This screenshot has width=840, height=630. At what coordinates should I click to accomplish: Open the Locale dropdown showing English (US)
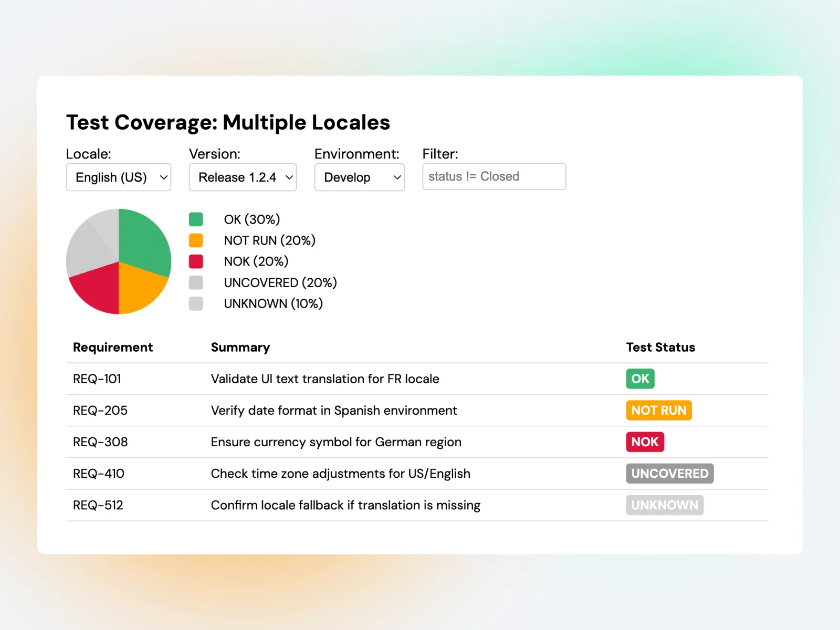[118, 177]
